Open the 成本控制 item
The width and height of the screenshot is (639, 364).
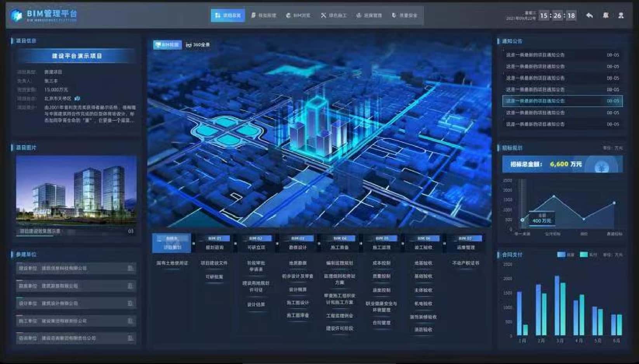[x=381, y=263]
